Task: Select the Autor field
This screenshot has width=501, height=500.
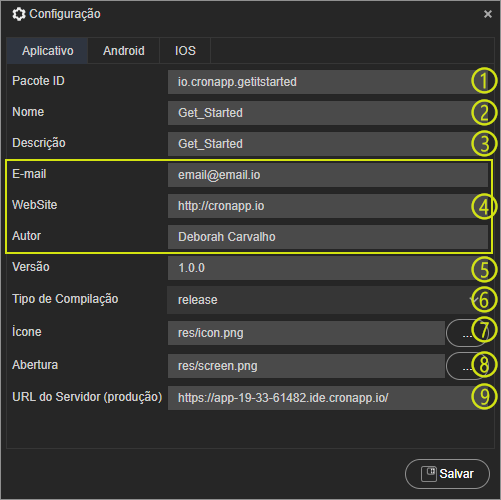Action: coord(328,237)
